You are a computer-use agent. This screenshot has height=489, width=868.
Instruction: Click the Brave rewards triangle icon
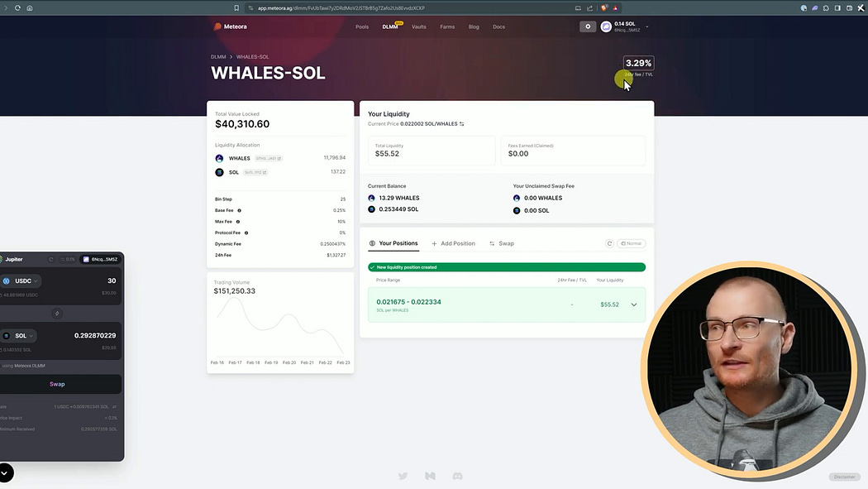tap(615, 7)
